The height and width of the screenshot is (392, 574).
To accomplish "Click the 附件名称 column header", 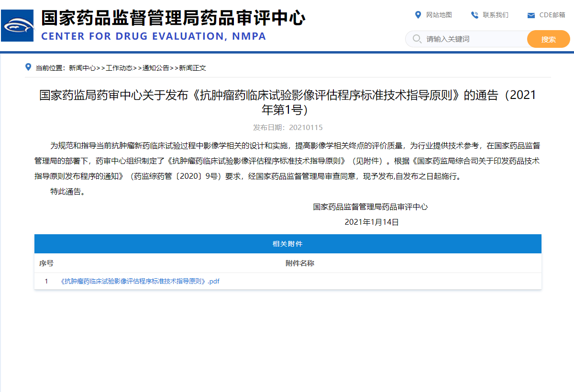I will point(300,263).
